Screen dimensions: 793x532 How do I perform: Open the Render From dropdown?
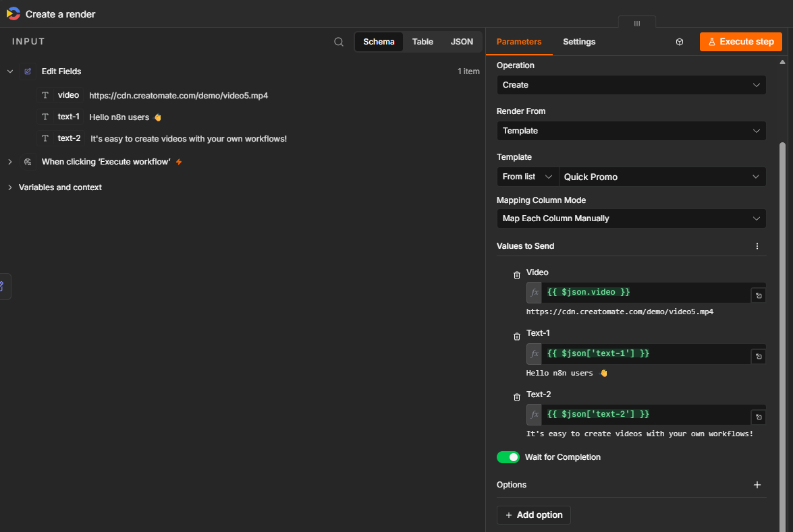tap(630, 131)
